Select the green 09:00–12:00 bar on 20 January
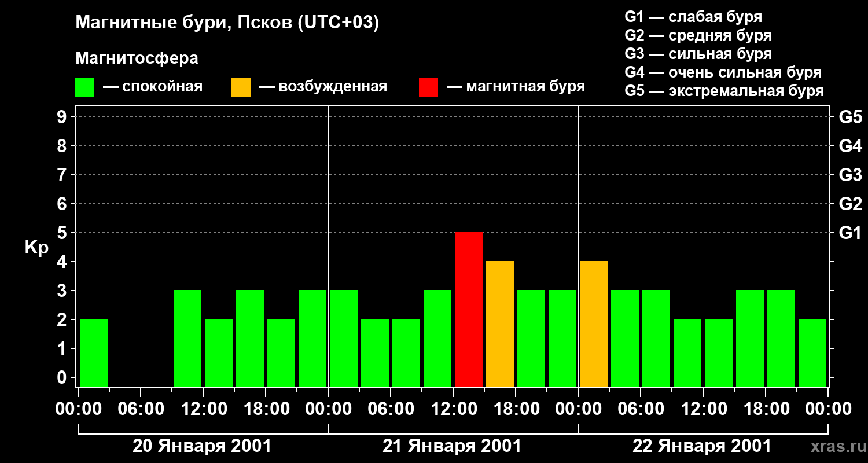This screenshot has height=463, width=868. click(x=187, y=338)
